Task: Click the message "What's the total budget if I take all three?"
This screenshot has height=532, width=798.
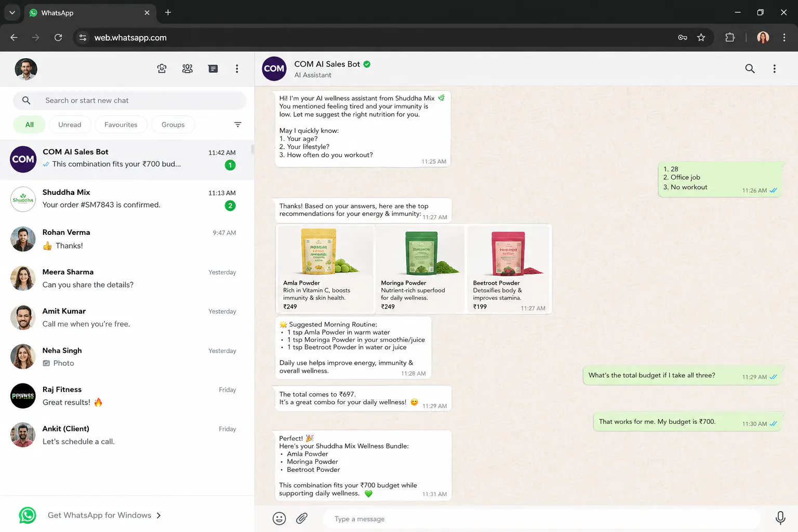Action: click(x=683, y=375)
